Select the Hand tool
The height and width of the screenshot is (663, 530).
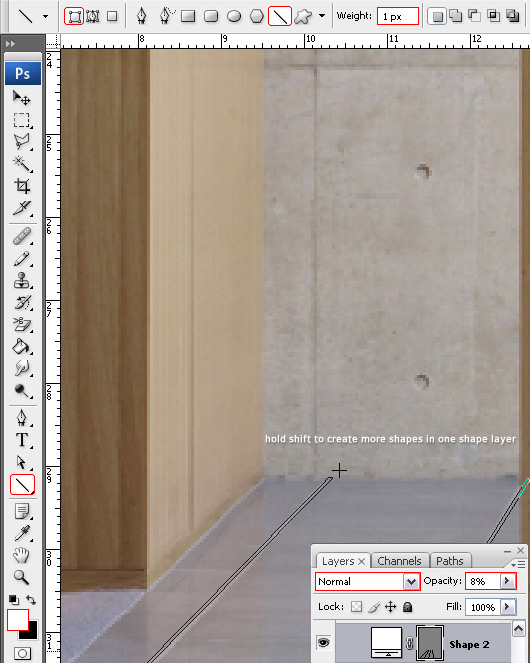[21, 554]
